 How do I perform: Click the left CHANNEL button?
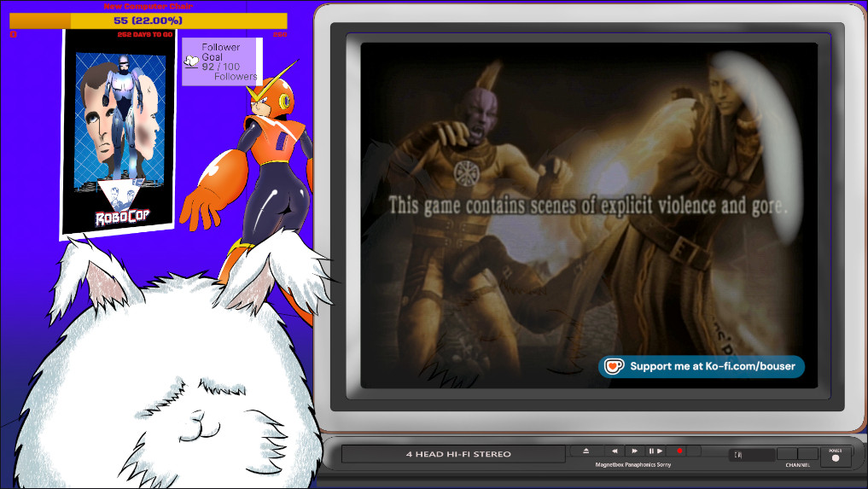coord(787,453)
